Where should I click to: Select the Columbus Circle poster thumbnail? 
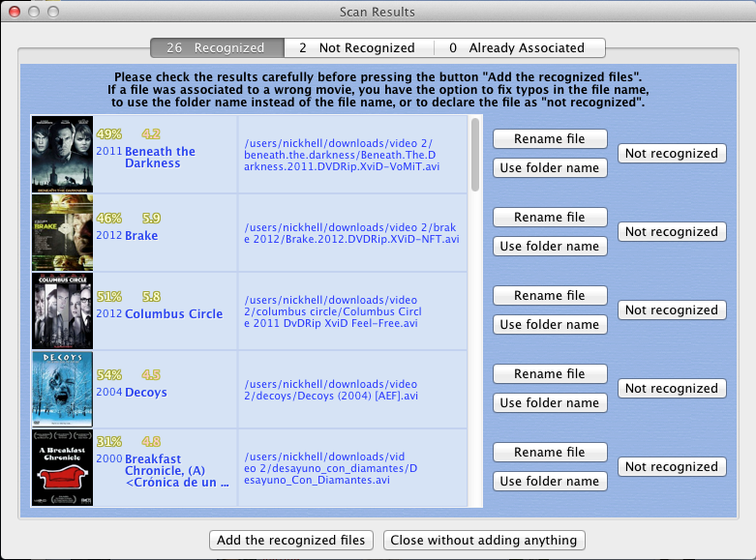pyautogui.click(x=62, y=310)
